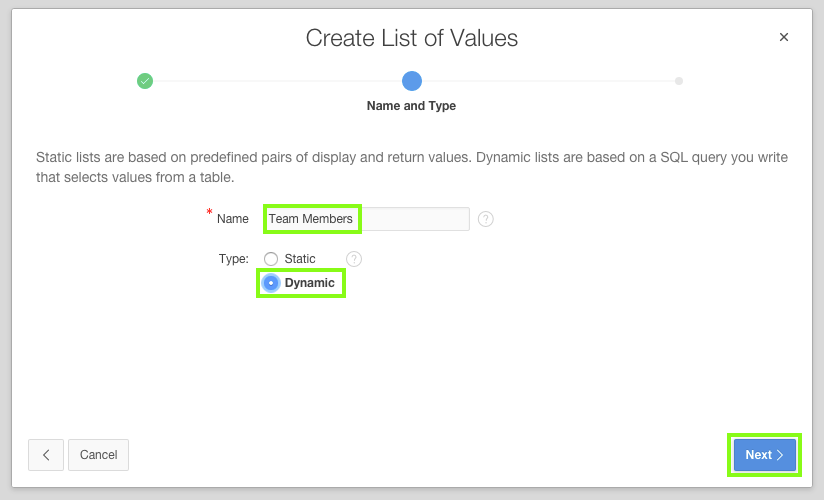The width and height of the screenshot is (824, 500).
Task: Click the current blue wizard step circle
Action: pyautogui.click(x=412, y=81)
